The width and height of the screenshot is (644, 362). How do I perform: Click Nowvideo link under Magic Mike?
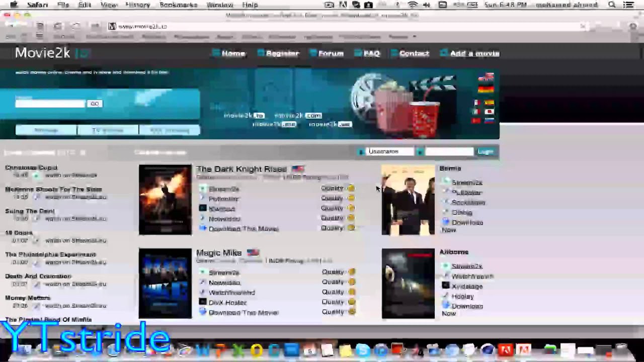coord(224,283)
